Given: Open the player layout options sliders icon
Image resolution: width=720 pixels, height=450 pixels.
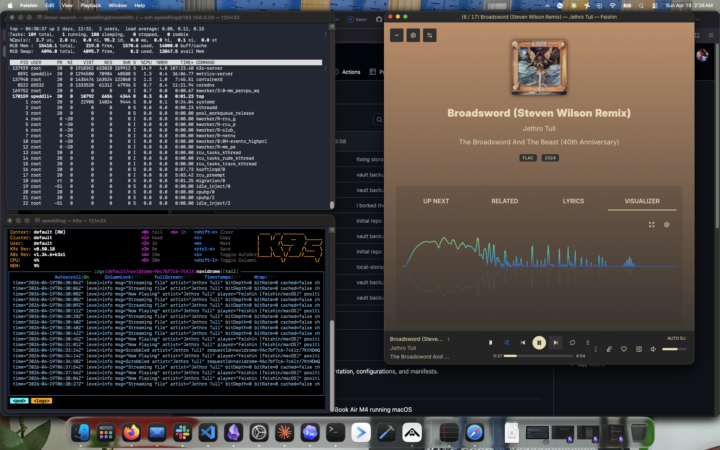Looking at the screenshot, I should (430, 35).
